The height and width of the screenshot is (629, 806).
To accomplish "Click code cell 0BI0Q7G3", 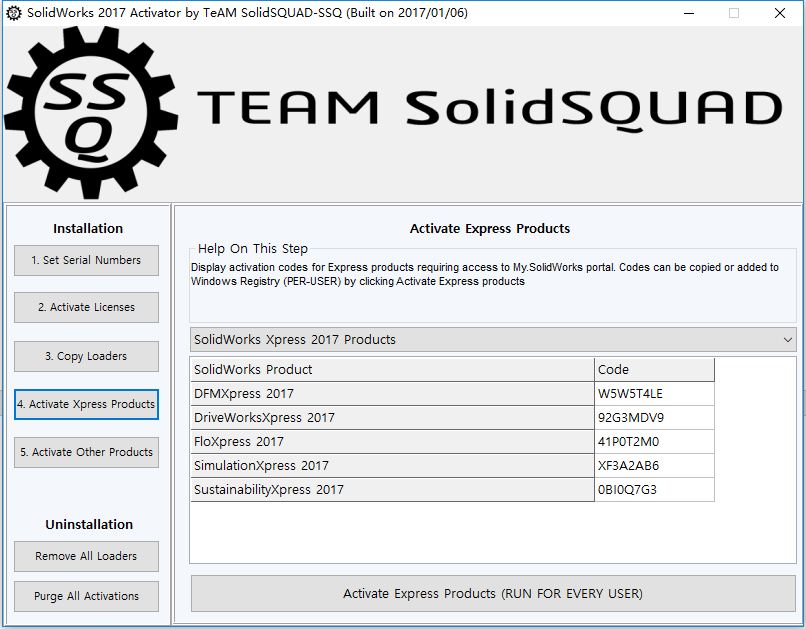I will (654, 490).
